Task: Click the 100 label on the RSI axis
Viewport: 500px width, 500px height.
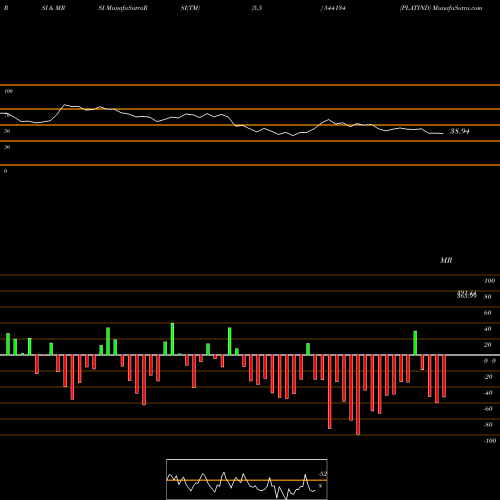Action: (x=9, y=91)
